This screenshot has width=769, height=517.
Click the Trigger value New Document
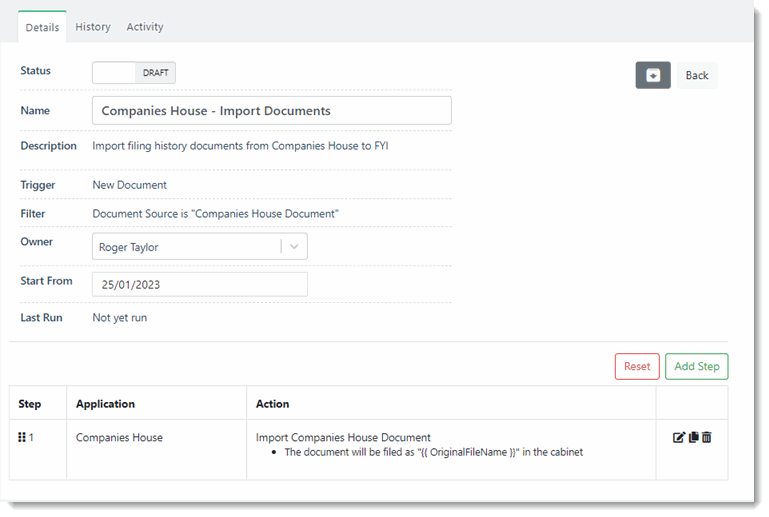coord(129,185)
